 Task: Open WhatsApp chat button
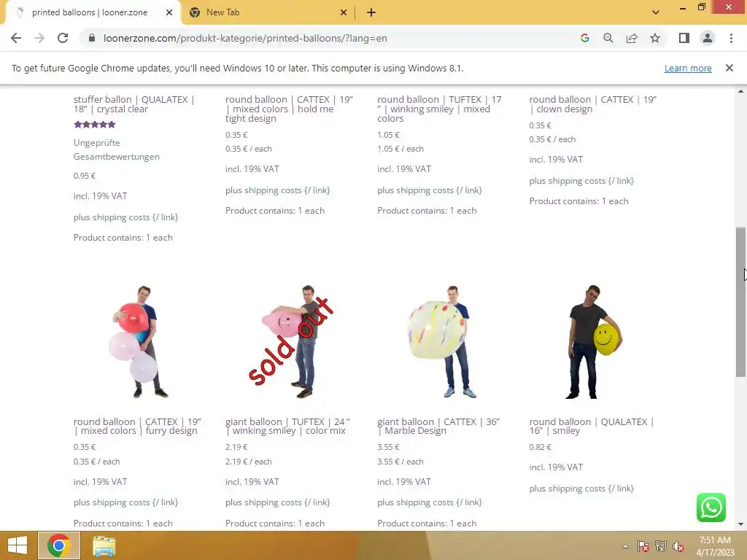[711, 507]
